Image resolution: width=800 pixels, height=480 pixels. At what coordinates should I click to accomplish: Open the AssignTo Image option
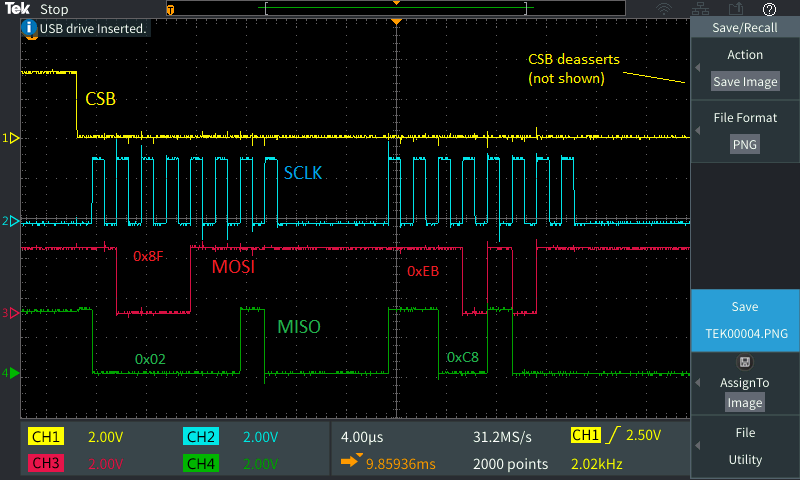[745, 402]
